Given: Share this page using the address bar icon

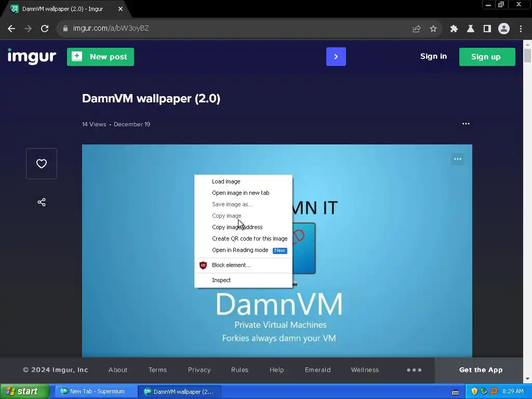Looking at the screenshot, I should pos(416,29).
